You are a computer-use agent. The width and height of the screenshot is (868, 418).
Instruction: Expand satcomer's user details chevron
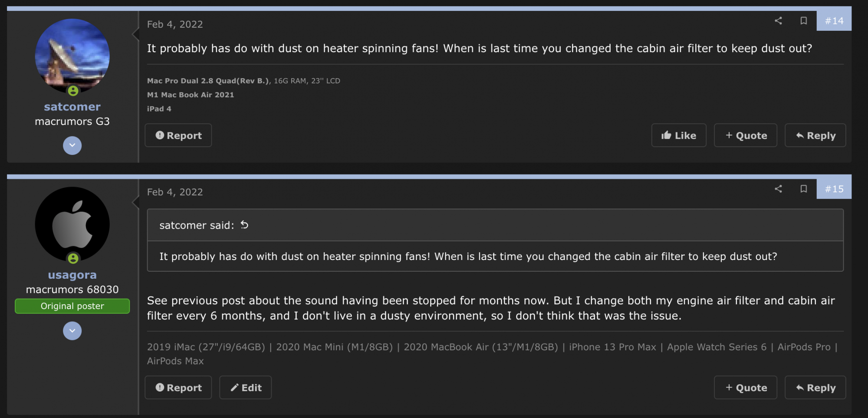coord(72,145)
